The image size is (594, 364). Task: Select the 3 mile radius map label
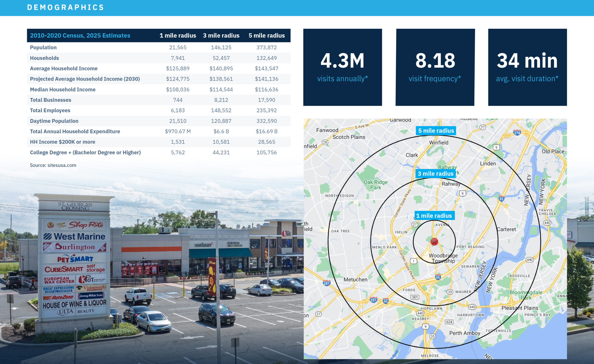(x=435, y=173)
